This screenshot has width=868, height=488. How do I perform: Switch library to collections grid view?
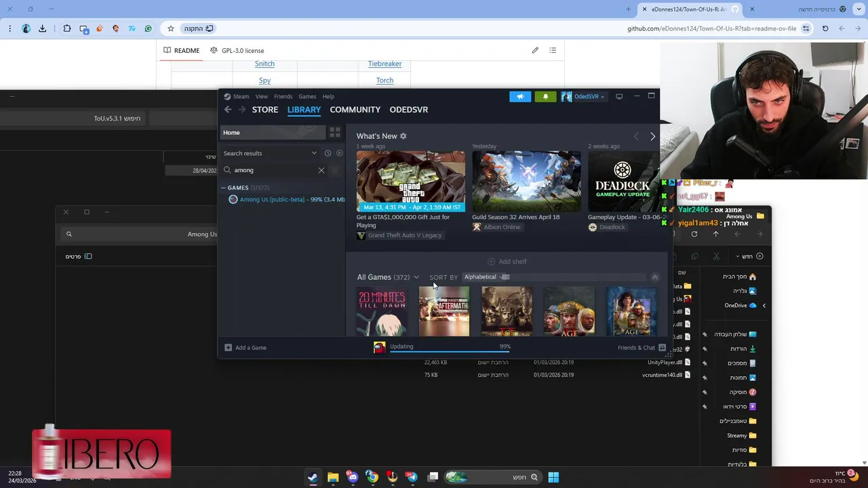335,133
